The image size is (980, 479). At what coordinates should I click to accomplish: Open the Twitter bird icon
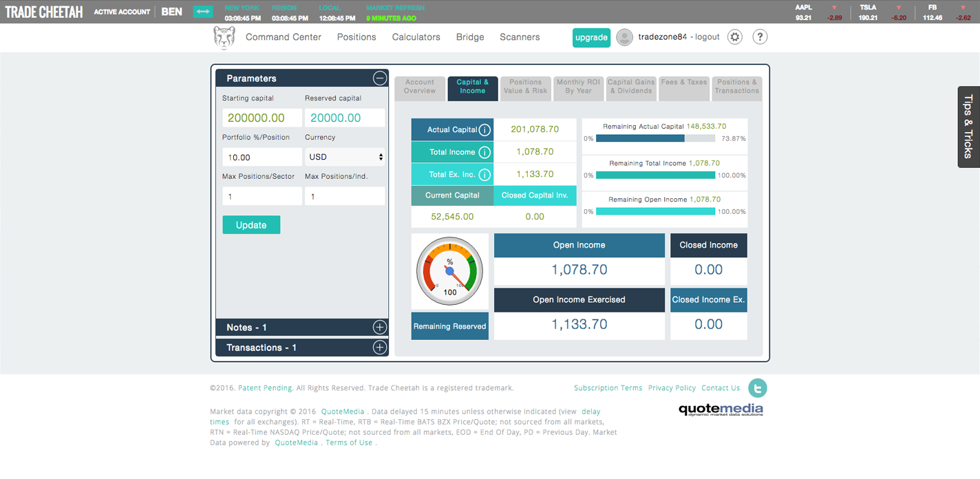758,388
